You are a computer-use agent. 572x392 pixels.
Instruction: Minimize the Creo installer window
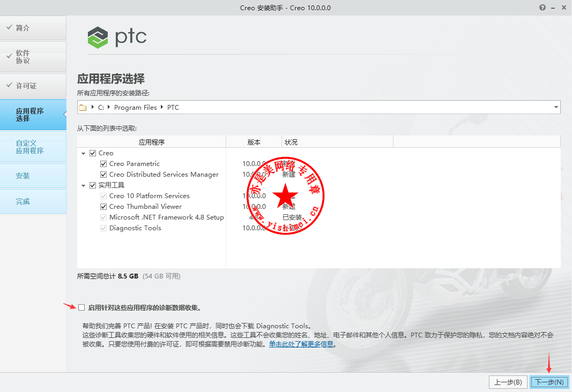tap(553, 8)
